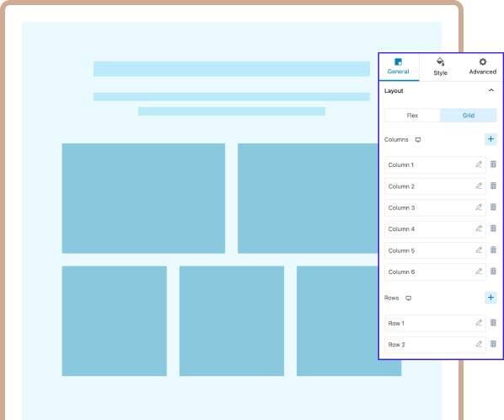Open the Advanced tab
This screenshot has width=504, height=420.
tap(482, 67)
